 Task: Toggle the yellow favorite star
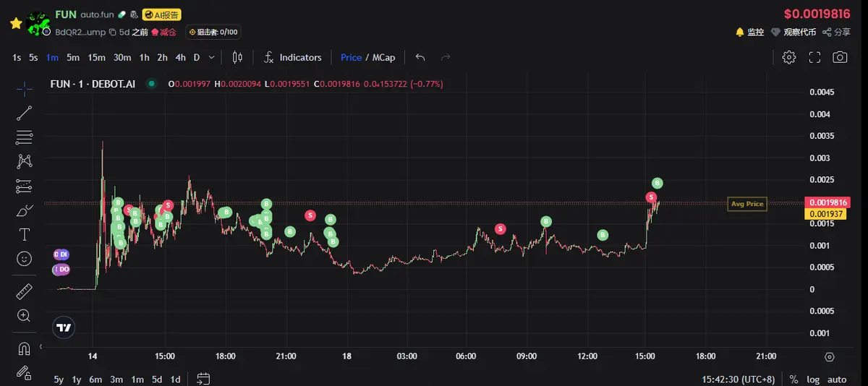(x=14, y=23)
